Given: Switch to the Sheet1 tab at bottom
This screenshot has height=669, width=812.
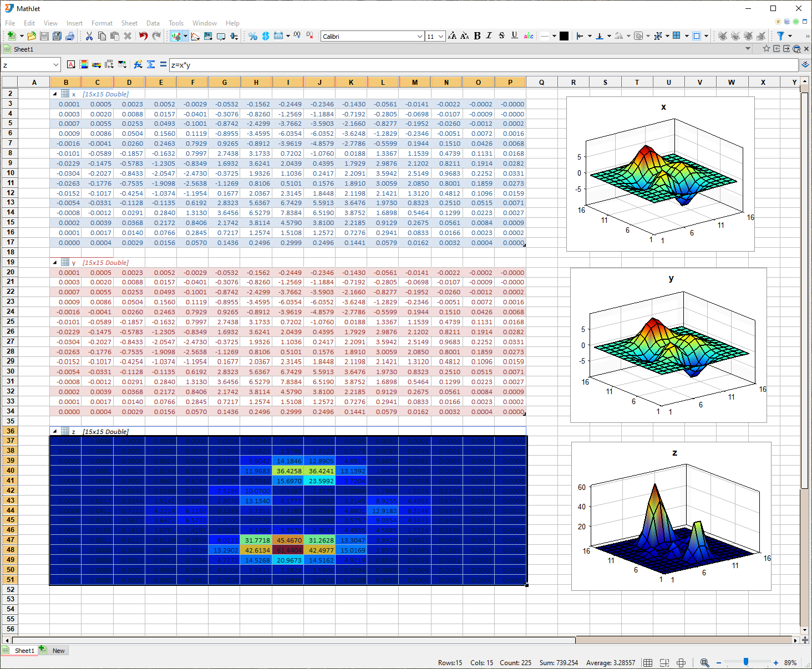Looking at the screenshot, I should [x=24, y=651].
